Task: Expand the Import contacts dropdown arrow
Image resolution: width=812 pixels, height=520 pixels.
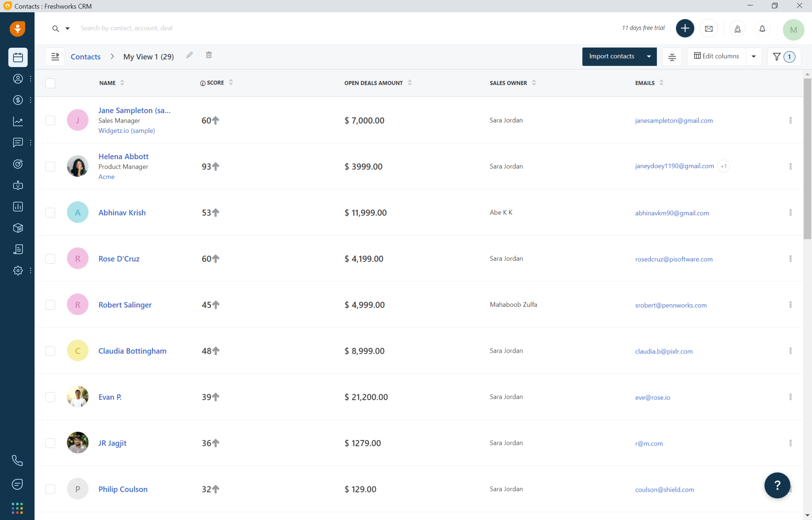Action: (x=648, y=56)
